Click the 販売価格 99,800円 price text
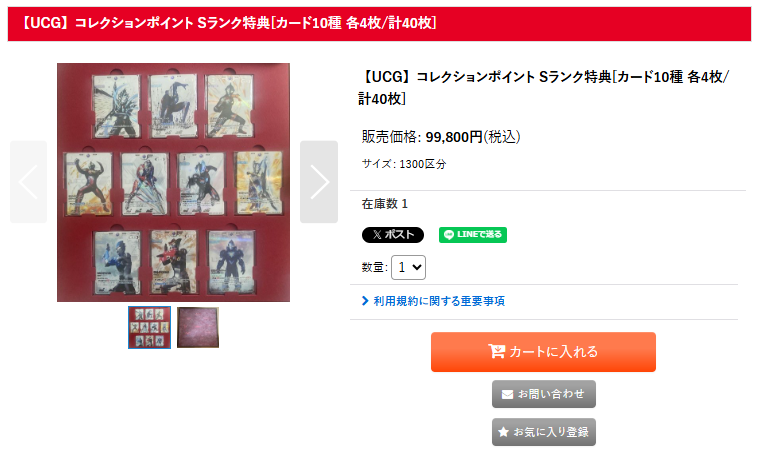The height and width of the screenshot is (463, 761). tap(441, 137)
